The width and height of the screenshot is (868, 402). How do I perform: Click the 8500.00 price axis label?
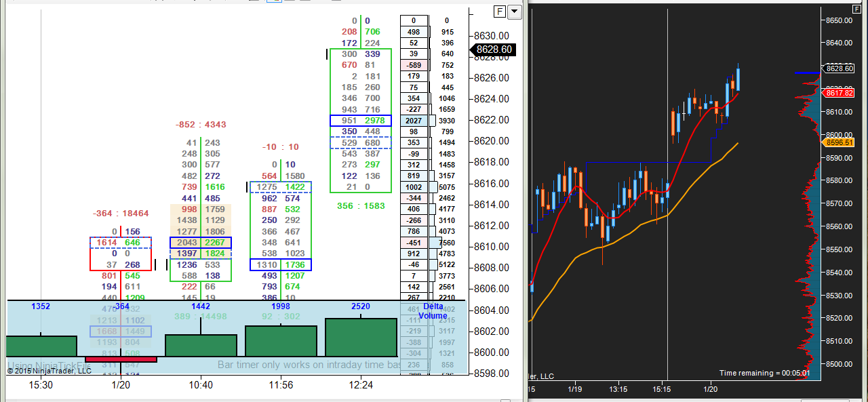point(839,364)
